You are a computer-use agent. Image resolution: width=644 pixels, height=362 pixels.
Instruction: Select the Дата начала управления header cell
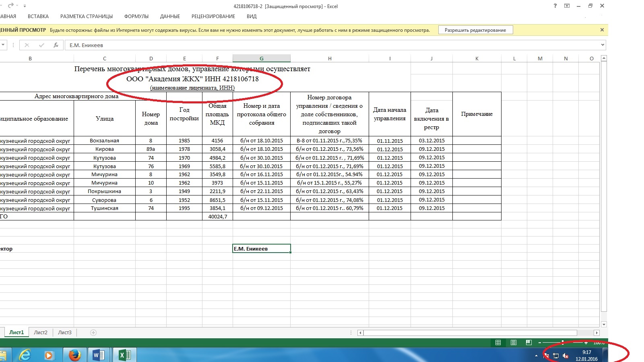click(x=390, y=114)
